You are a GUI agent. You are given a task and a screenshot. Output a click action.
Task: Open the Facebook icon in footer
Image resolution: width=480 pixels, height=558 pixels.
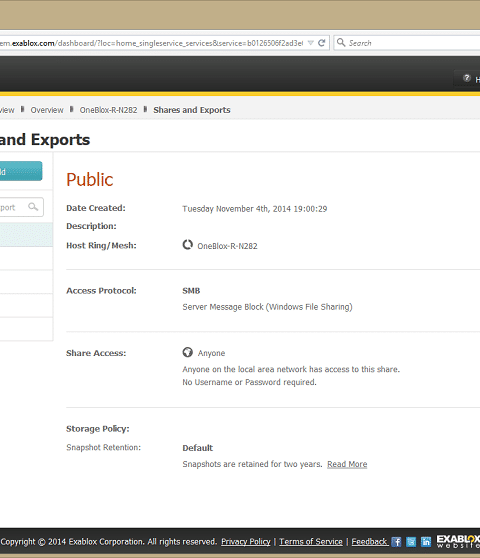coord(396,542)
